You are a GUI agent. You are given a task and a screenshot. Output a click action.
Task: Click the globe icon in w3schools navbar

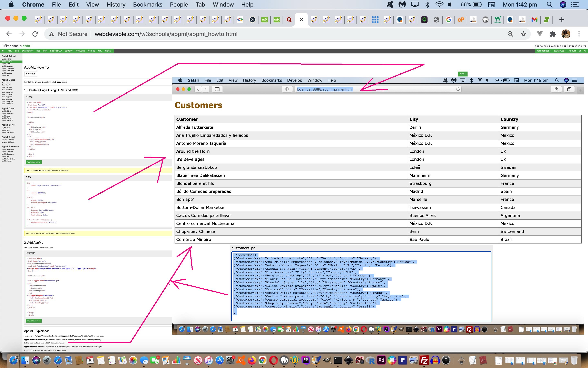(580, 51)
